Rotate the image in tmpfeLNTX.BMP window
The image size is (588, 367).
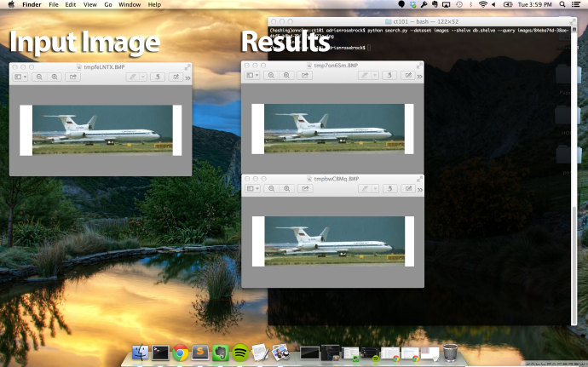point(158,77)
